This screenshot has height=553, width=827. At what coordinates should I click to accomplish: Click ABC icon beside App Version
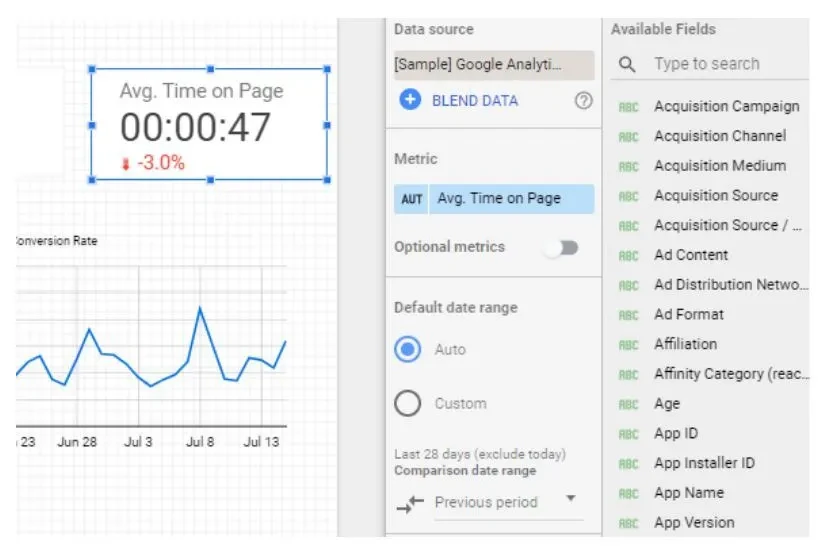[x=628, y=523]
